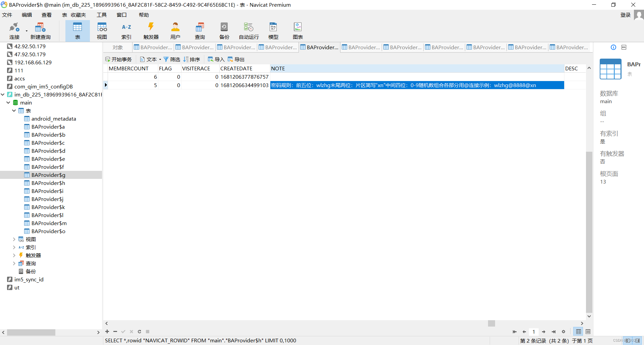This screenshot has width=644, height=345.
Task: Open the Text display dropdown
Action: click(151, 59)
